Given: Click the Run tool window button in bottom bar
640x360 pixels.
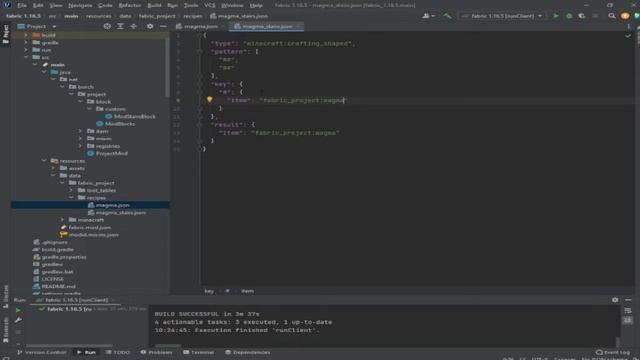Looking at the screenshot, I should point(86,352).
